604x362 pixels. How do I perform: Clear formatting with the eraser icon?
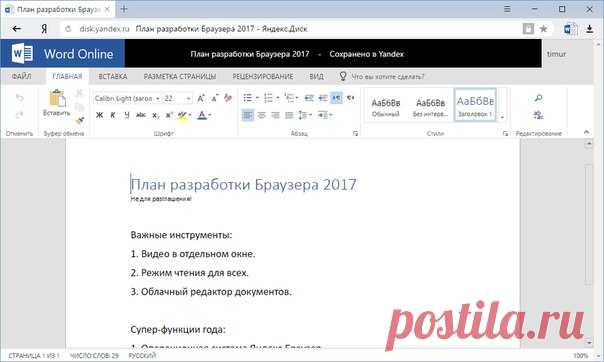[228, 99]
